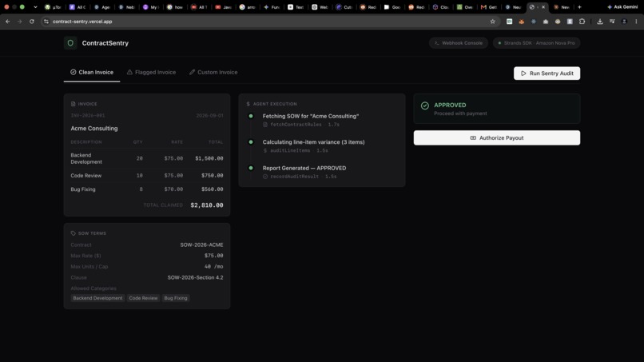
Task: Click the ContractSentry title link
Action: (x=105, y=43)
